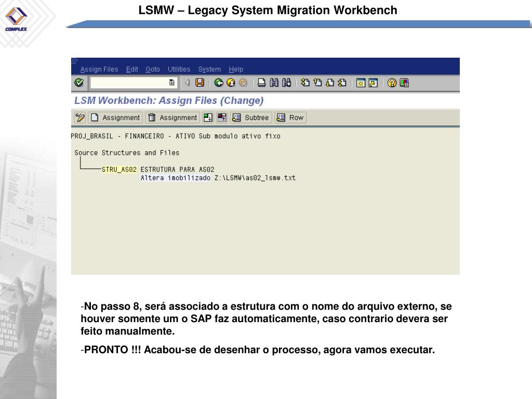The image size is (532, 399).
Task: Open the Goto menu
Action: pos(153,69)
